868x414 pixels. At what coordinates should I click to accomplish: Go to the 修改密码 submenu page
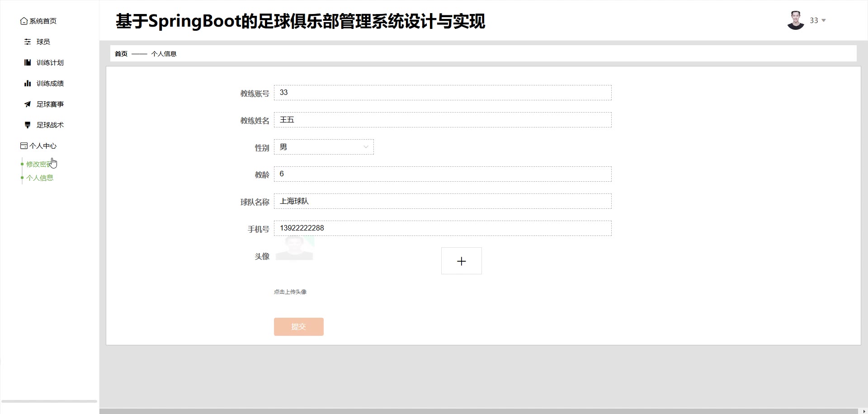pos(40,164)
